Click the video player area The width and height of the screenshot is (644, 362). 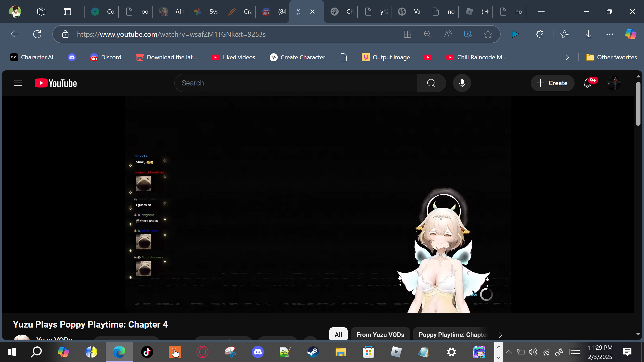(318, 204)
